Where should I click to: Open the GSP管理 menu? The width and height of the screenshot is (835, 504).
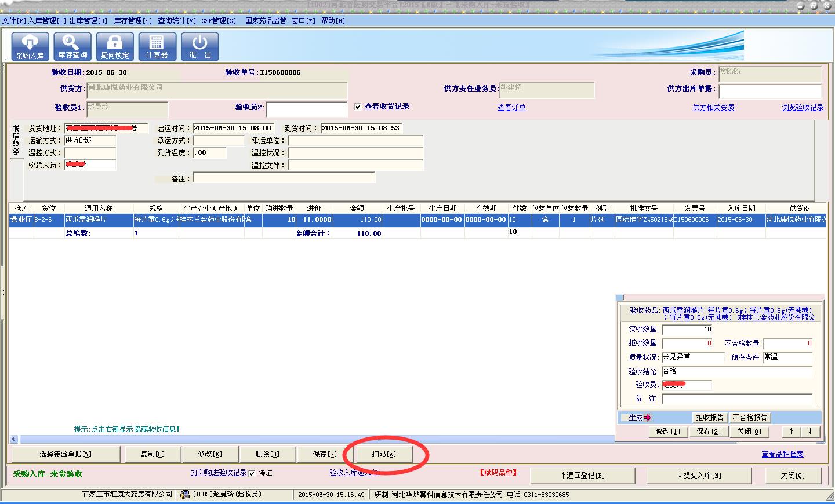tap(219, 21)
